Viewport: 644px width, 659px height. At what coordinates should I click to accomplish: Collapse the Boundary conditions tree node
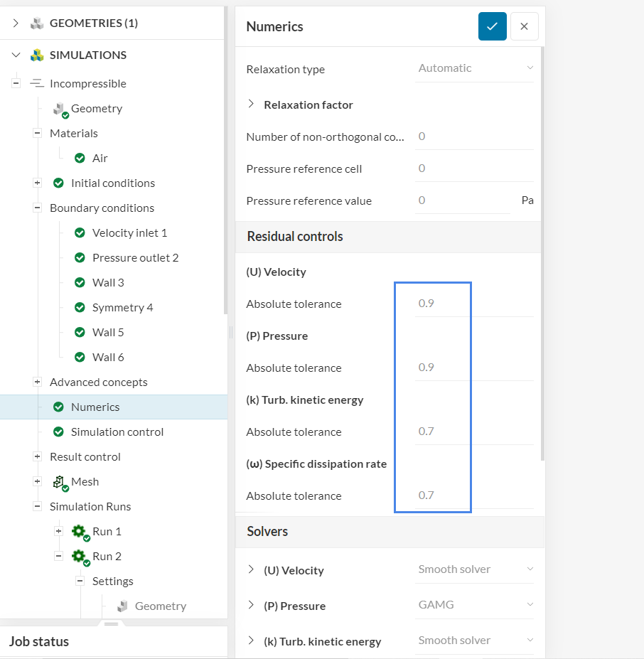click(37, 208)
